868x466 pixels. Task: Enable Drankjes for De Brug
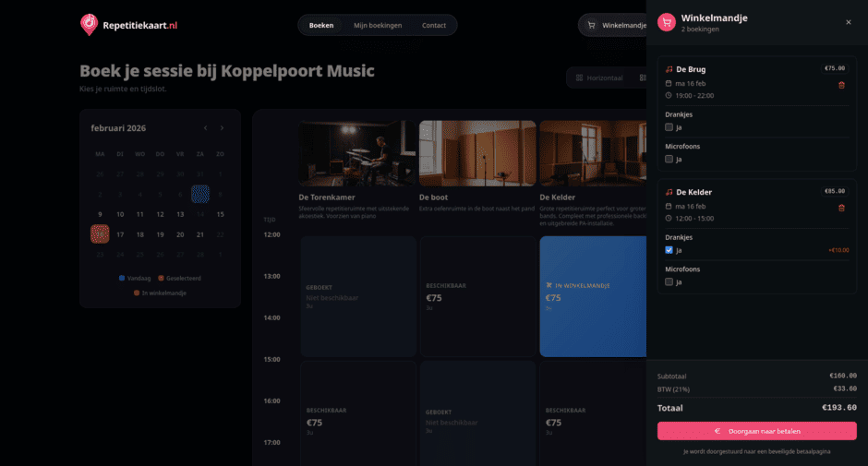[x=669, y=127]
